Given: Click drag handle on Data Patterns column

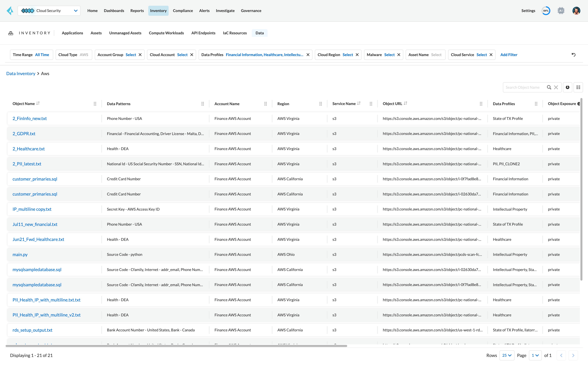Looking at the screenshot, I should pos(203,104).
